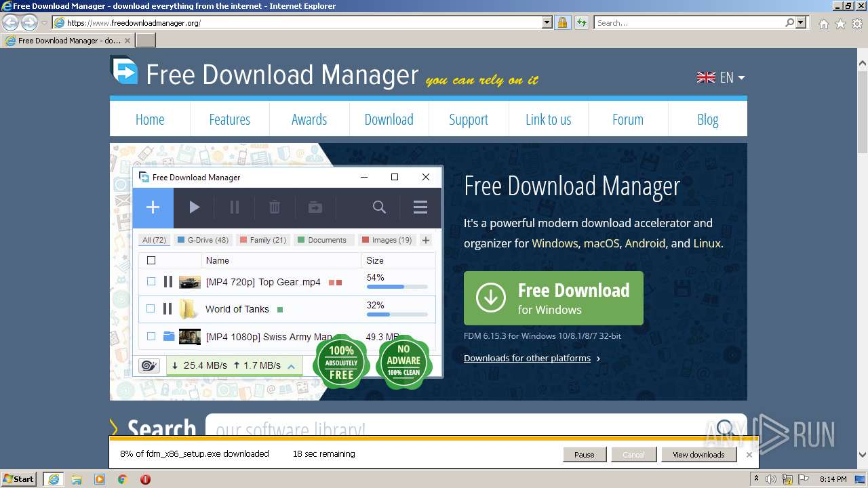Check the Top Gear.mp4 row checkbox
868x488 pixels.
[151, 281]
